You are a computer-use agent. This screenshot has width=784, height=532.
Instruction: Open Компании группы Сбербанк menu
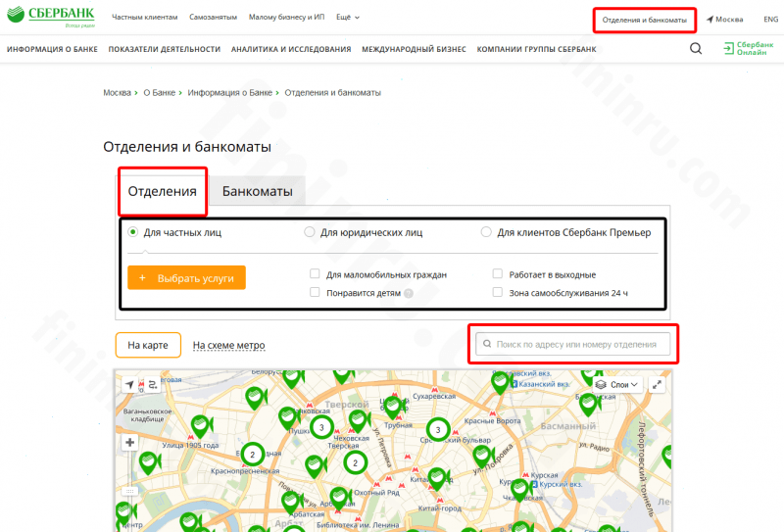pyautogui.click(x=536, y=49)
